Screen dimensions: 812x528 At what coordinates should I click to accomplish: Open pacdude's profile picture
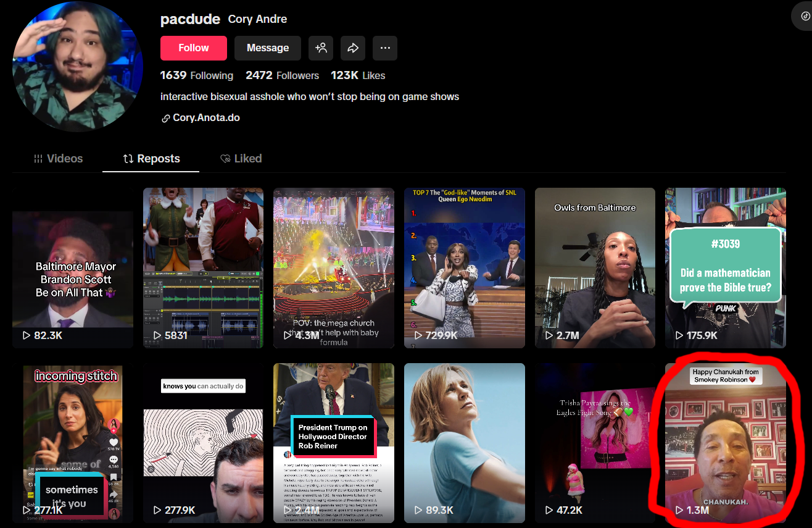78,66
